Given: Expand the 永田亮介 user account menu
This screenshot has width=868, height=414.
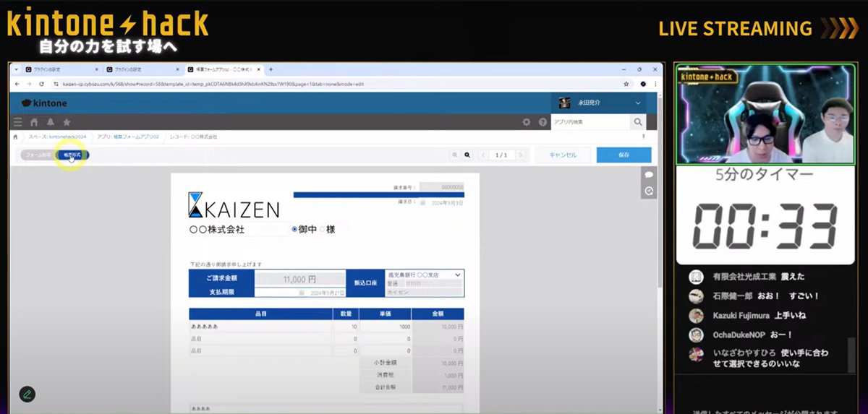Looking at the screenshot, I should click(638, 103).
